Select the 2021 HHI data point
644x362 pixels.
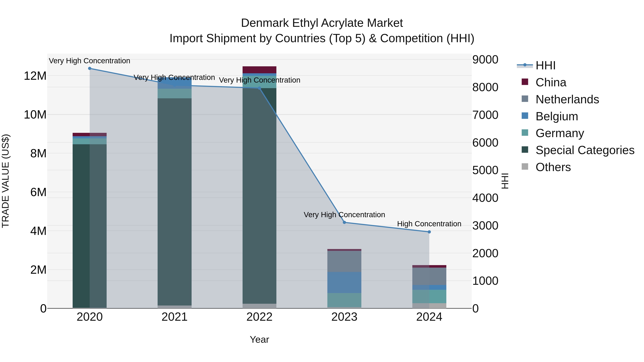click(x=174, y=85)
